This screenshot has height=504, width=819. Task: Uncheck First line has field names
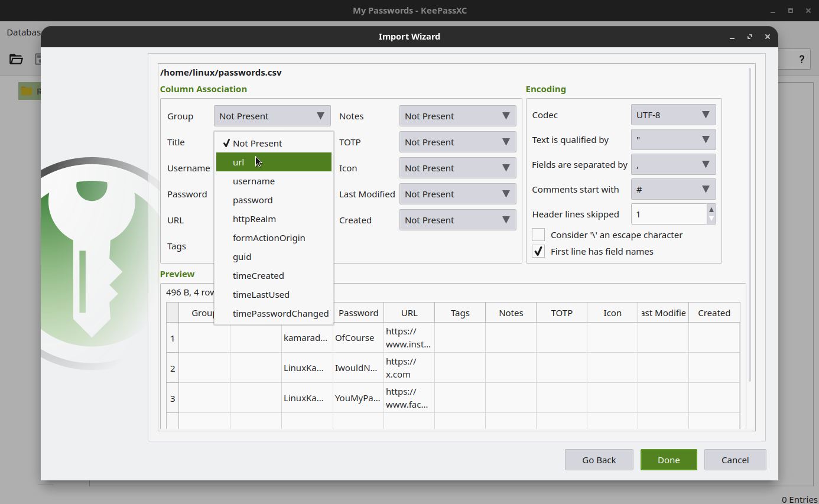(x=538, y=251)
